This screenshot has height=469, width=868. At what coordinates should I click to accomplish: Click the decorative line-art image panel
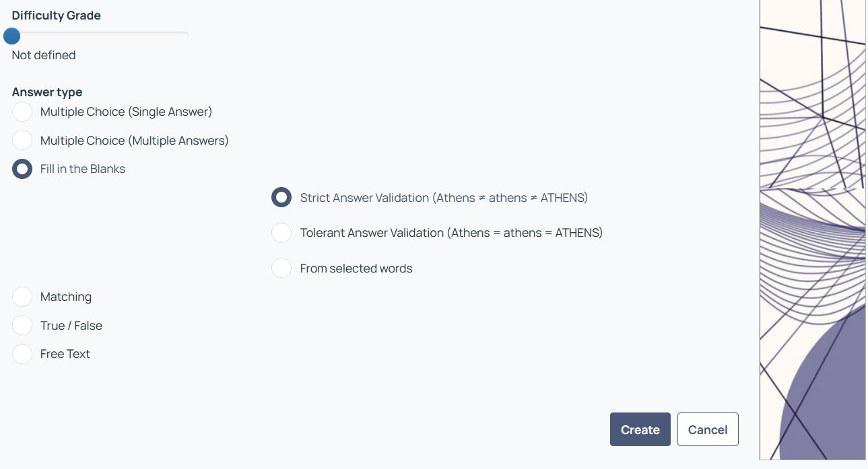click(x=813, y=229)
